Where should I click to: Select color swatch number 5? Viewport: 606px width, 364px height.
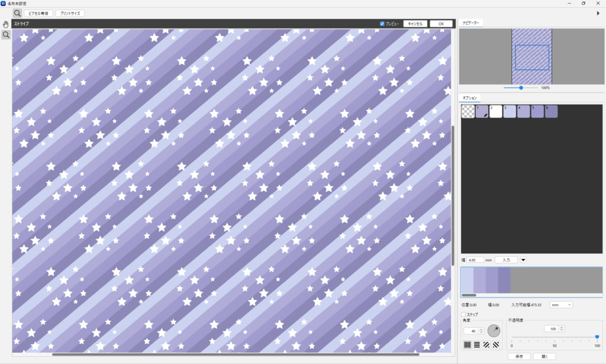coord(537,111)
